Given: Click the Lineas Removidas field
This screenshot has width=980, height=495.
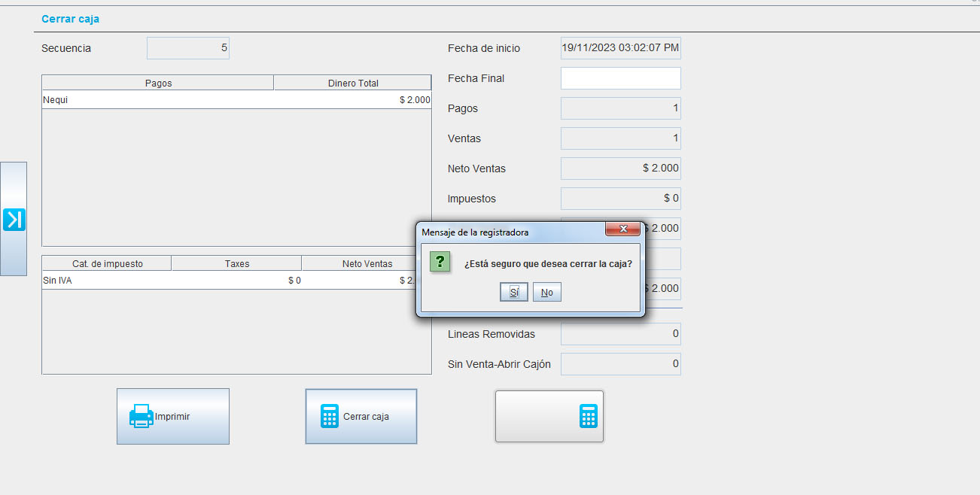Looking at the screenshot, I should coord(620,334).
